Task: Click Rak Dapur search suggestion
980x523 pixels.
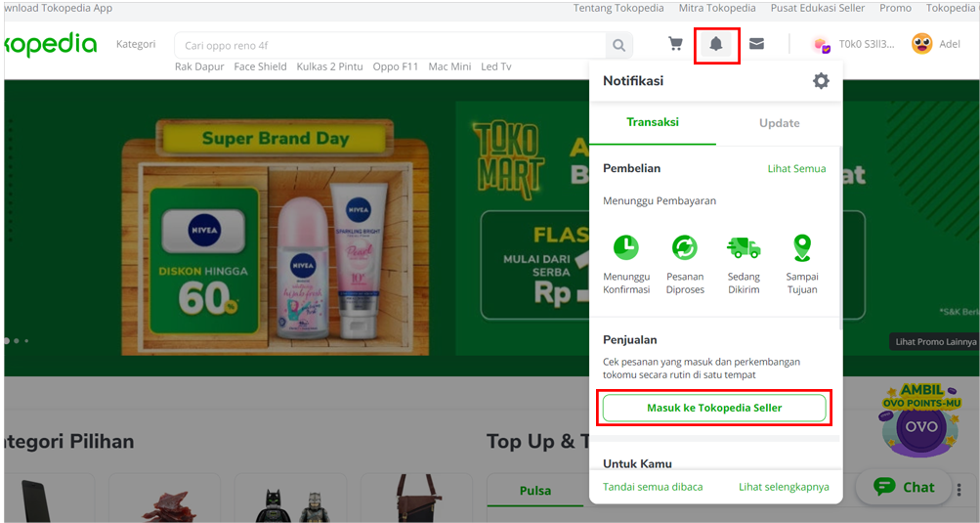Action: (x=199, y=66)
